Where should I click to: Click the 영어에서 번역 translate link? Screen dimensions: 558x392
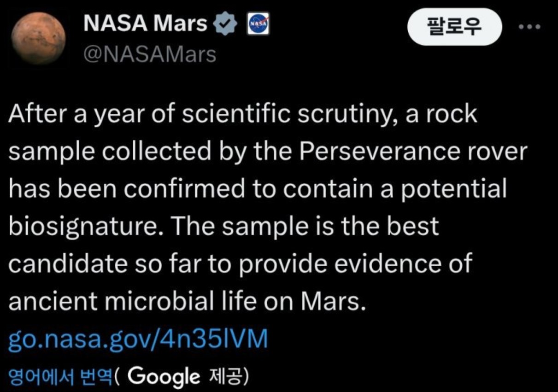tap(60, 377)
